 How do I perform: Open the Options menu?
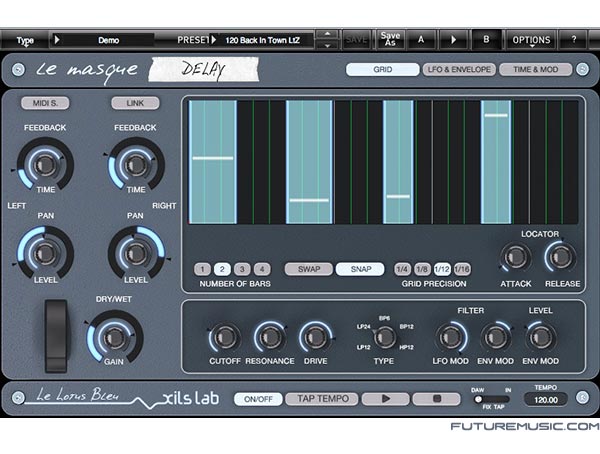(531, 40)
